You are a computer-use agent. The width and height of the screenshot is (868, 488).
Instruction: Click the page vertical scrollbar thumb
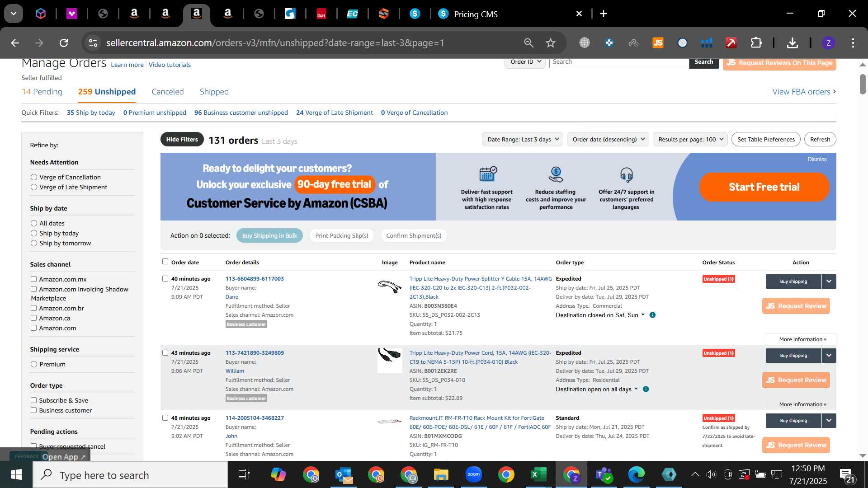tap(863, 84)
